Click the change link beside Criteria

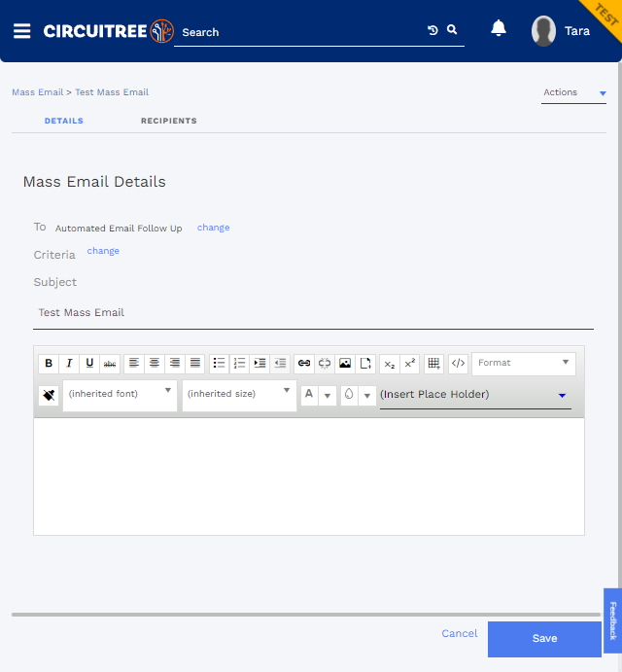coord(103,251)
